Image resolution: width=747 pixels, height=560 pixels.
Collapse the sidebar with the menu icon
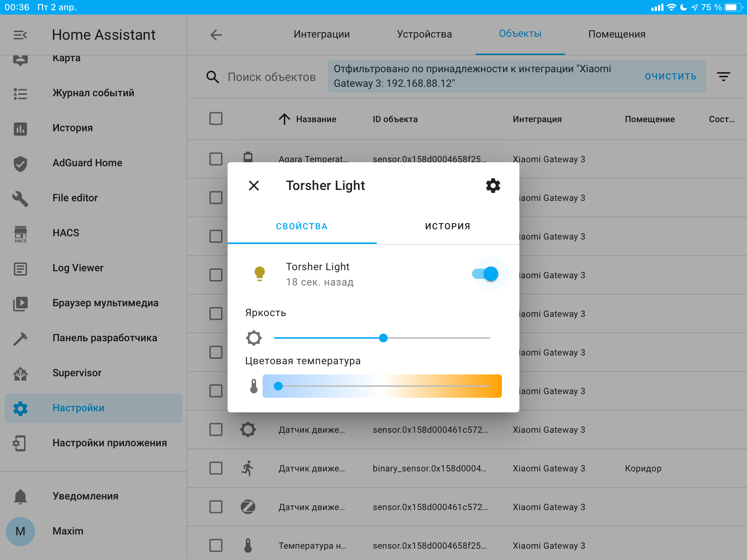tap(20, 35)
